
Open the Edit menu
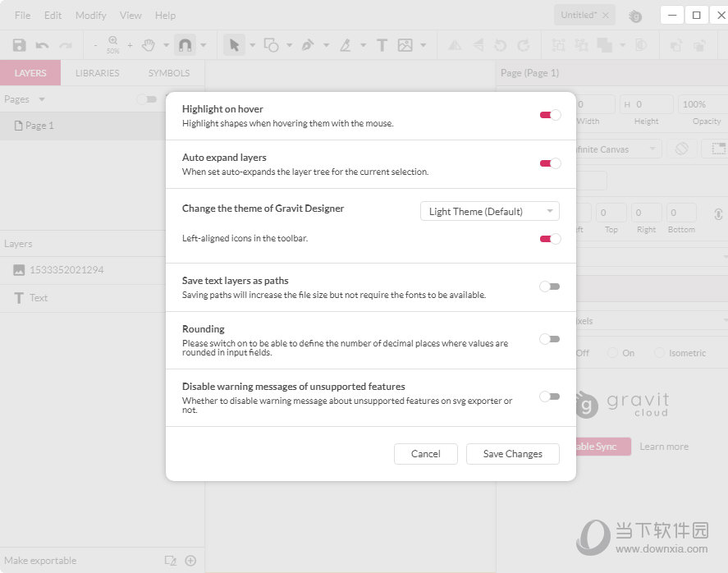tap(53, 16)
